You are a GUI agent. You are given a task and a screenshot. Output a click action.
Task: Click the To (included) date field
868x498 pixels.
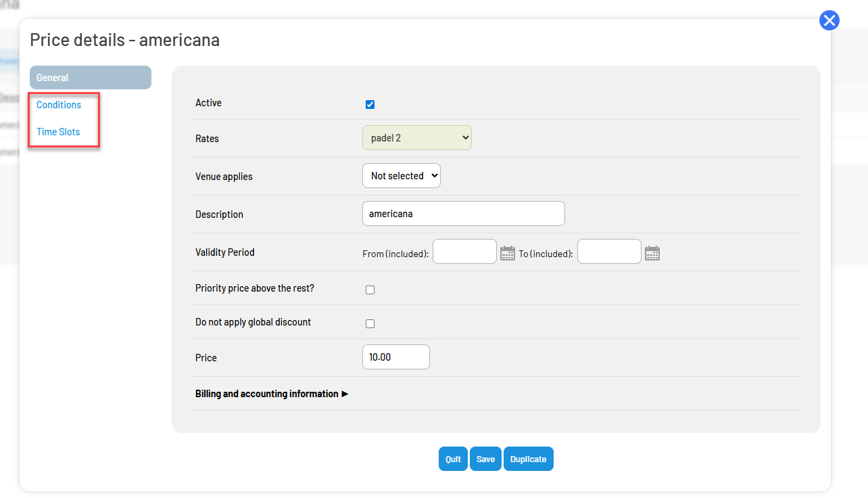(609, 252)
